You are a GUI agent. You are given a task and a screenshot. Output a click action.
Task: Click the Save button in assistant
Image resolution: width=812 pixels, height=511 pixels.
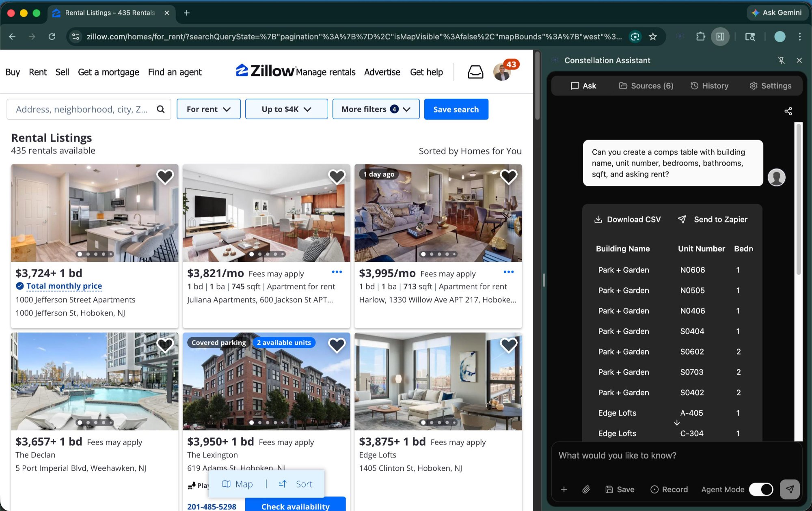(620, 489)
